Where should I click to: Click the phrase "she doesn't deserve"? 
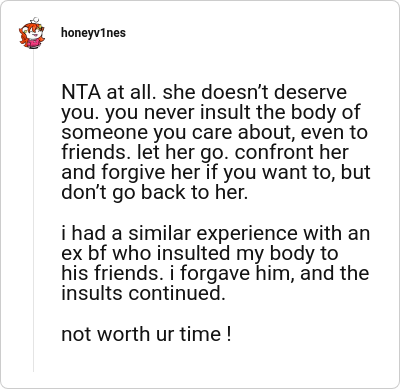click(x=255, y=92)
